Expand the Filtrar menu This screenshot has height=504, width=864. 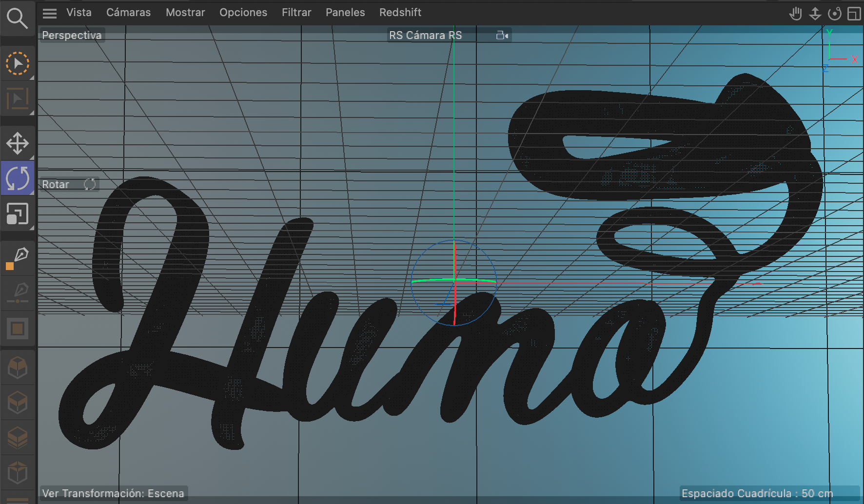(x=296, y=13)
